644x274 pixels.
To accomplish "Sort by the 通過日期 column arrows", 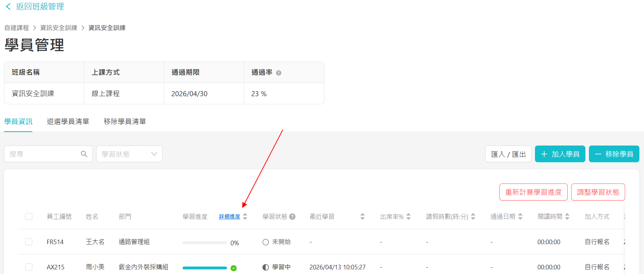I will click(x=520, y=217).
